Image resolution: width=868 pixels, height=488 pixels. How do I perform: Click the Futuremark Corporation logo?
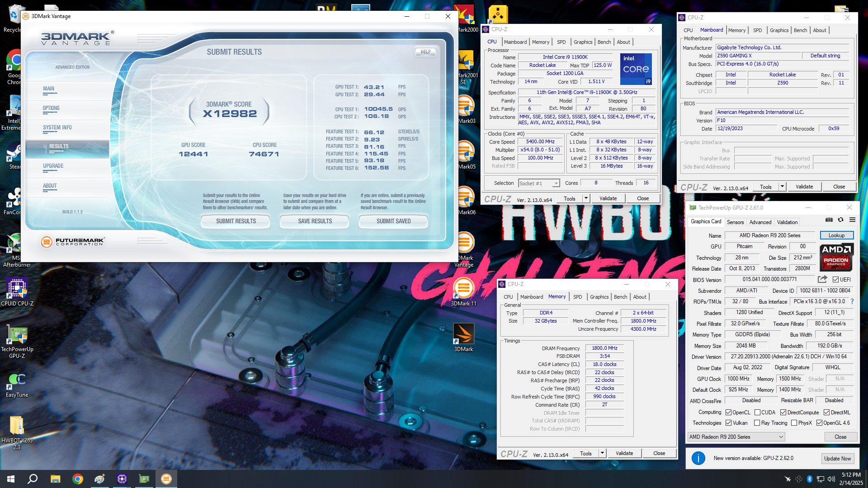pos(72,242)
